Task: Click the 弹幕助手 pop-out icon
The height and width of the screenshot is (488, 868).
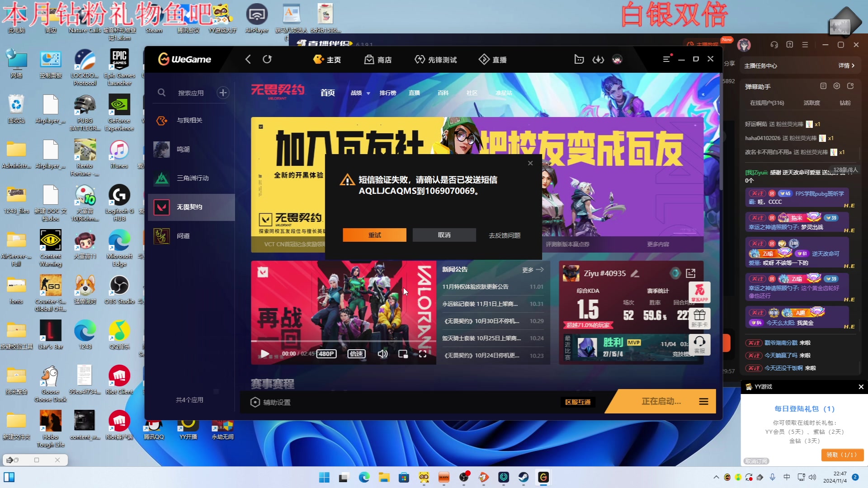Action: [850, 86]
